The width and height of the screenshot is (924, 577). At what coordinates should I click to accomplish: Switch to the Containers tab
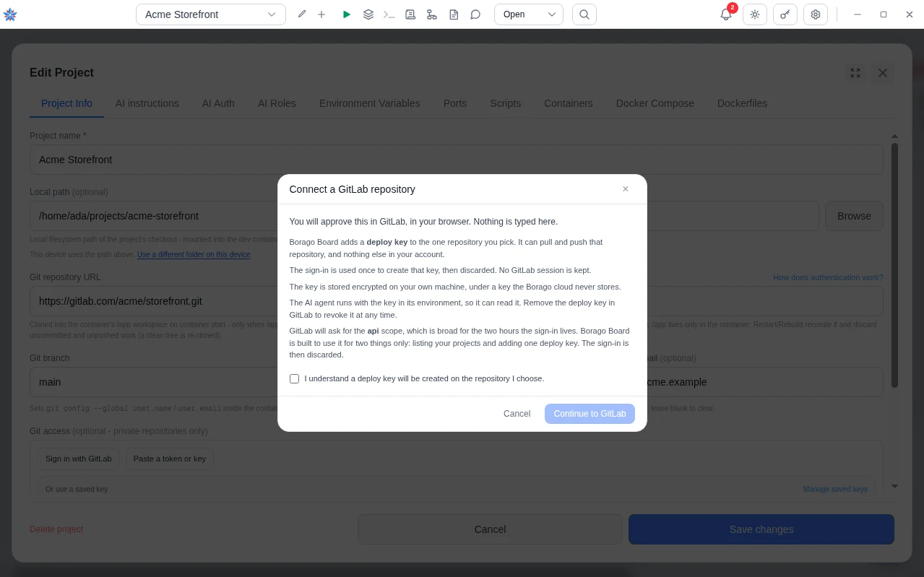tap(569, 103)
